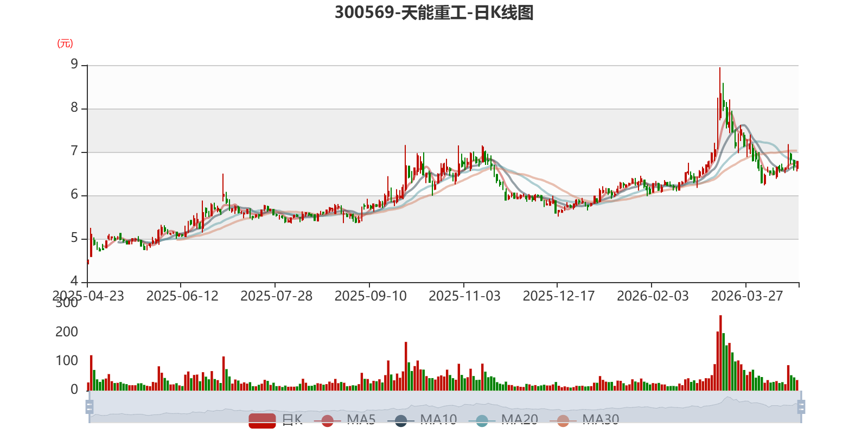This screenshot has width=868, height=434.
Task: Toggle the MA5 line in legend
Action: 344,420
